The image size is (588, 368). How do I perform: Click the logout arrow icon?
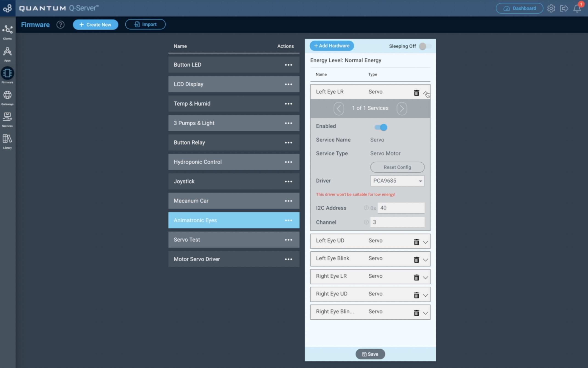[564, 8]
